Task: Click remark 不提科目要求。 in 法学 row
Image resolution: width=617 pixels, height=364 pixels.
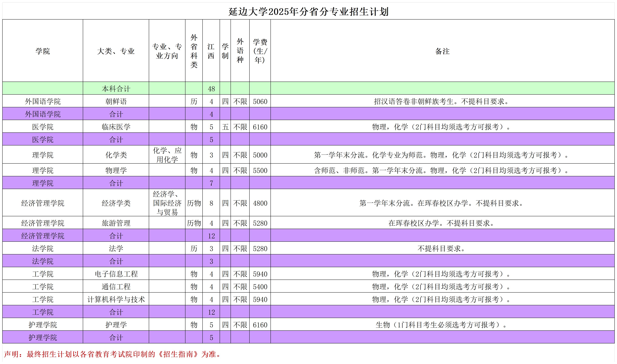Action: tap(442, 248)
